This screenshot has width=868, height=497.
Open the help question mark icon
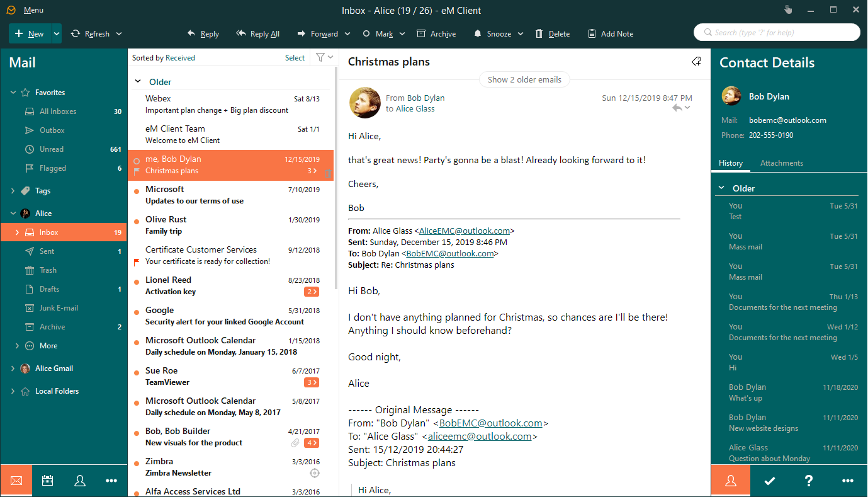pyautogui.click(x=809, y=481)
